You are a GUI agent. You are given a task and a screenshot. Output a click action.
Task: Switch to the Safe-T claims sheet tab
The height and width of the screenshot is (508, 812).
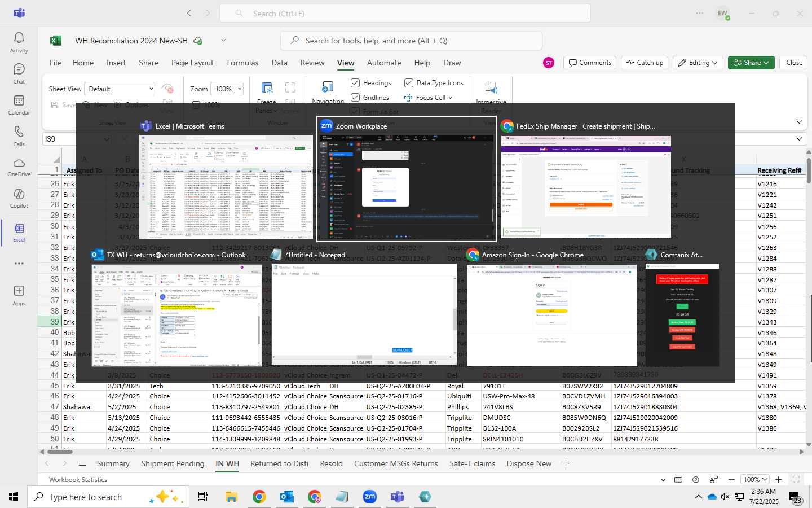click(x=472, y=463)
